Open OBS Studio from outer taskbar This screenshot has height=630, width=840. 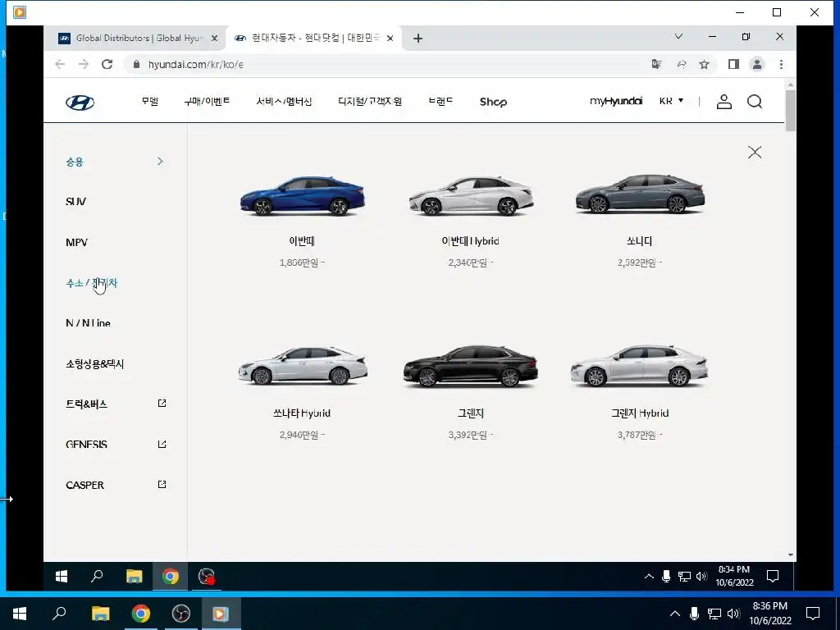click(181, 614)
